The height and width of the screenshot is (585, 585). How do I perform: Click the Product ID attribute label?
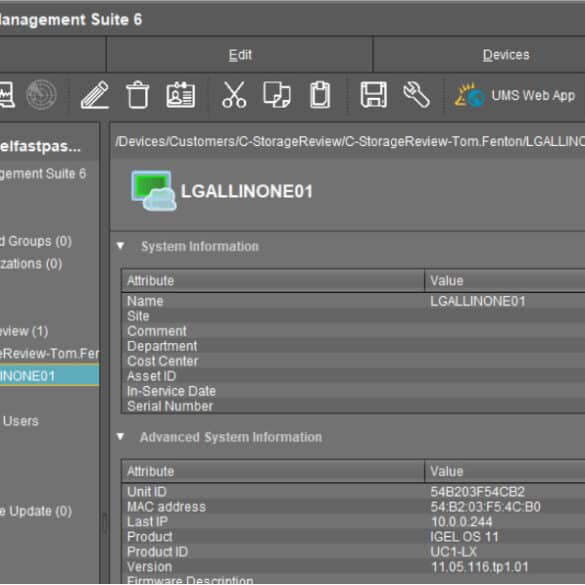tap(157, 551)
